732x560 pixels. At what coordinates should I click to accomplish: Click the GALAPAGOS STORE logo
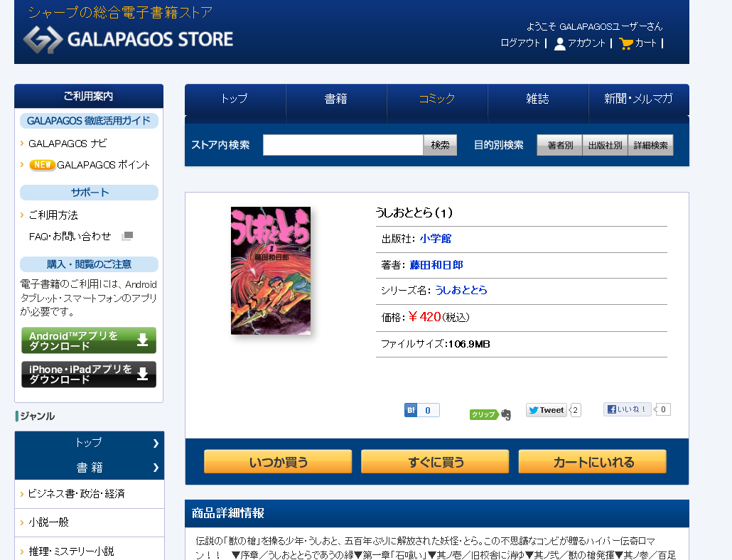(129, 39)
